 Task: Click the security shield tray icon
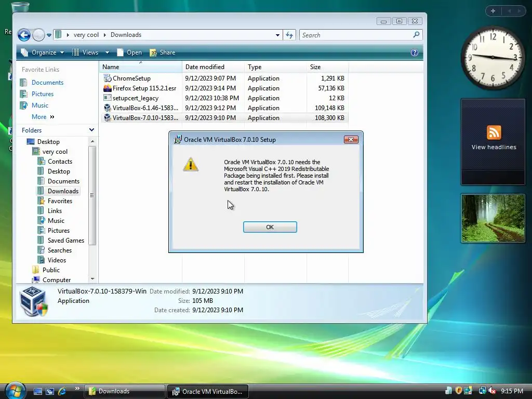click(x=458, y=391)
